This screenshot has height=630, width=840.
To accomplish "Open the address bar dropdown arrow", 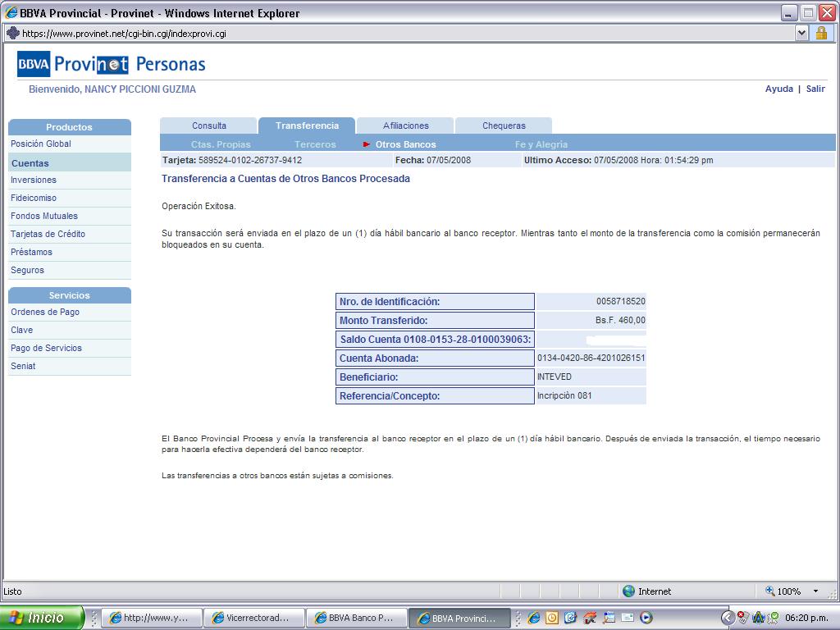I will tap(801, 34).
